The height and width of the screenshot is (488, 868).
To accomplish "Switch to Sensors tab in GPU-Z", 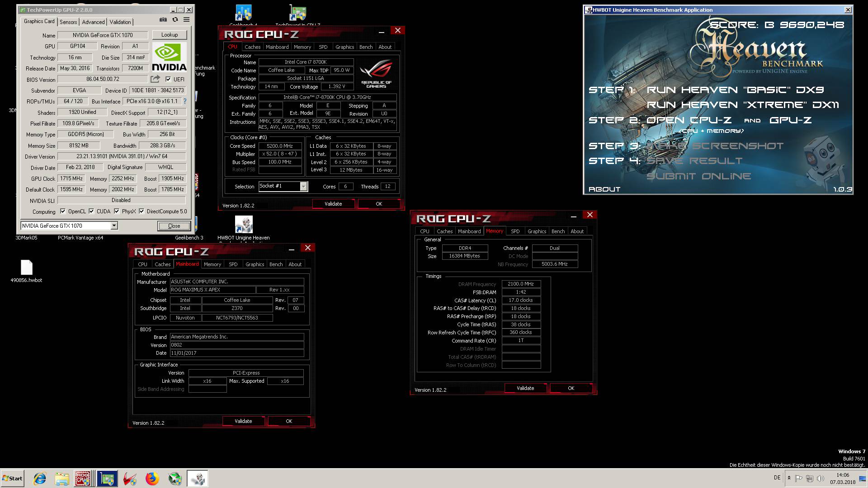I will point(68,22).
